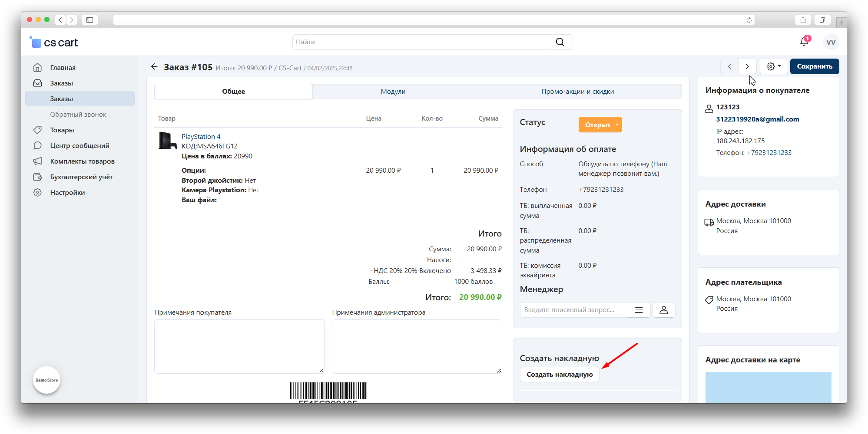The image size is (868, 434).
Task: Open the VV user avatar menu
Action: pos(831,42)
